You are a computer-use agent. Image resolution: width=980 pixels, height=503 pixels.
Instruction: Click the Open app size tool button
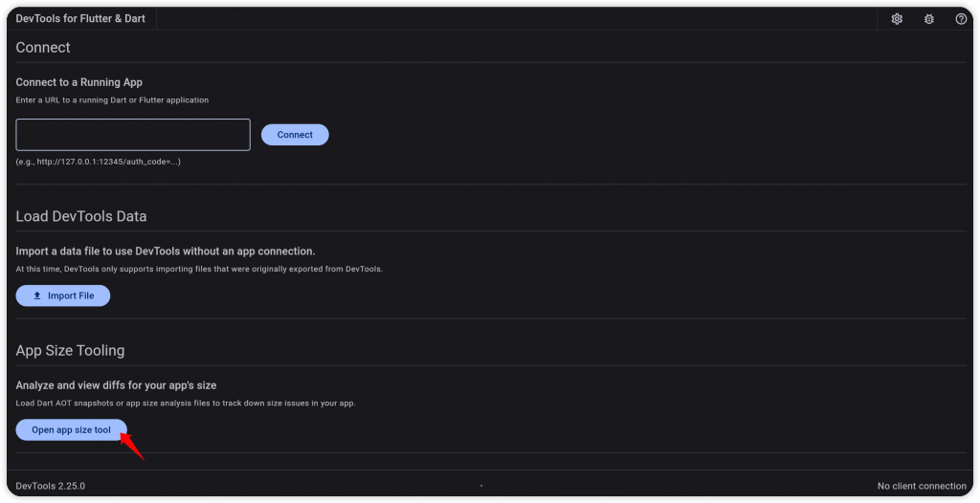(71, 430)
